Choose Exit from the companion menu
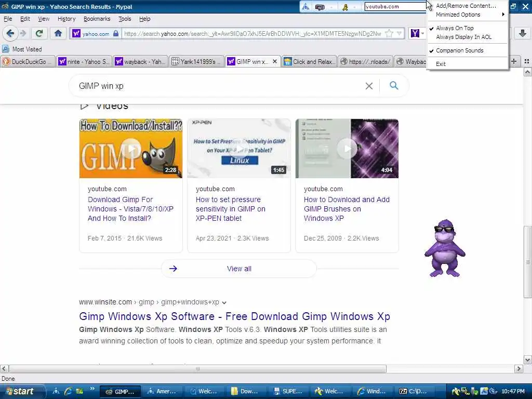The height and width of the screenshot is (399, 532). (441, 64)
